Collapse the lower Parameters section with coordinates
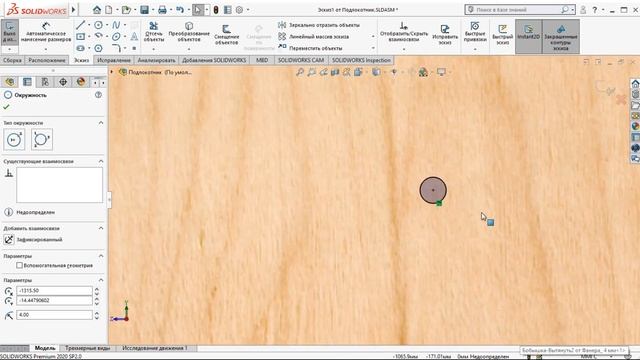The image size is (640, 360). [x=101, y=280]
